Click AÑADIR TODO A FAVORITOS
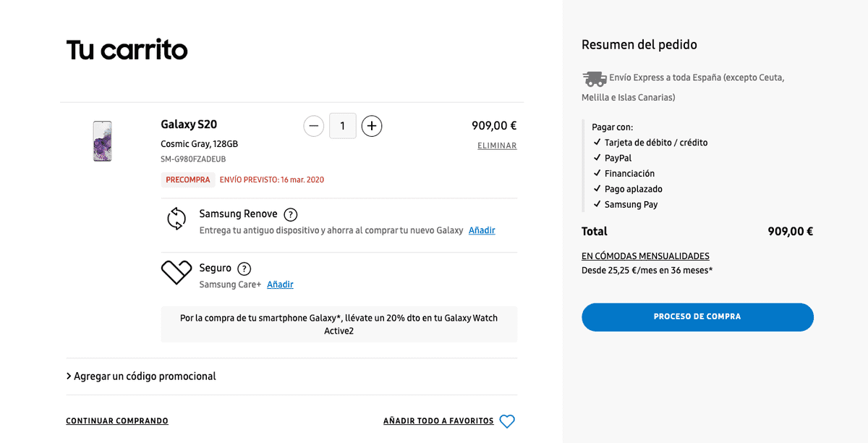Image resolution: width=868 pixels, height=443 pixels. (438, 421)
